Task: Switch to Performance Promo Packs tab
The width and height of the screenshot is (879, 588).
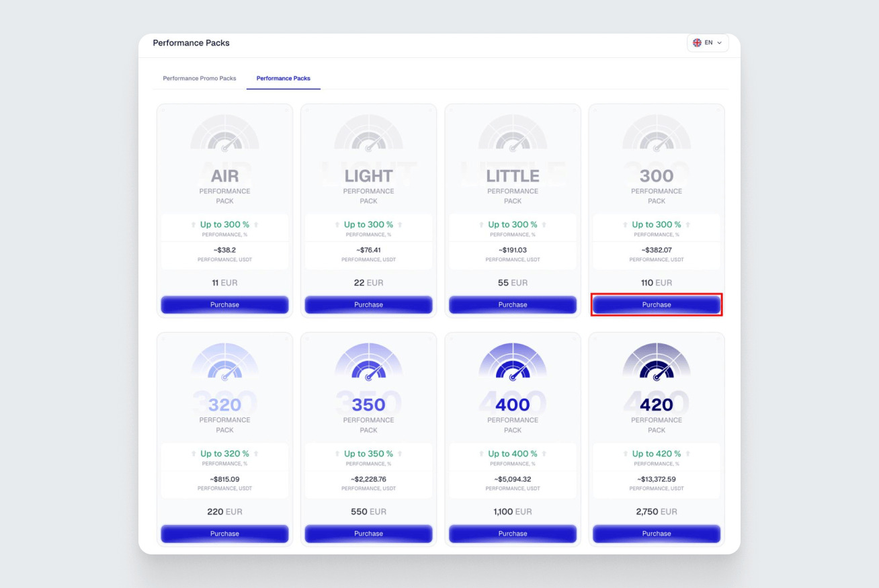Action: click(x=200, y=79)
